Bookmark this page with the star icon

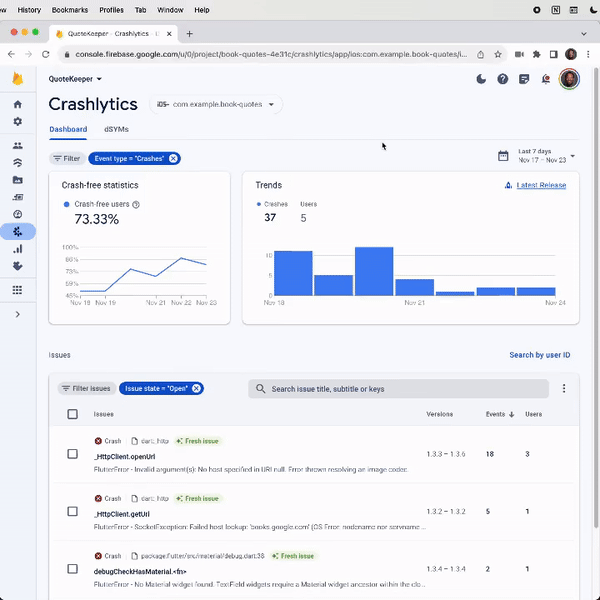tap(498, 54)
